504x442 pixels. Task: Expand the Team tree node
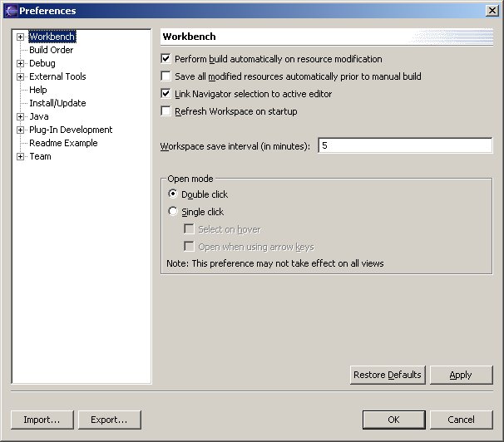(x=20, y=157)
